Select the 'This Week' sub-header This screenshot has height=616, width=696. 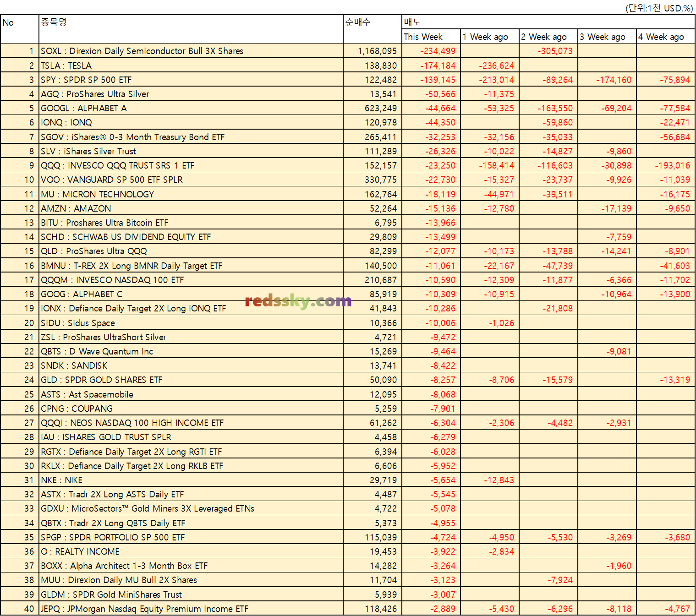(431, 37)
